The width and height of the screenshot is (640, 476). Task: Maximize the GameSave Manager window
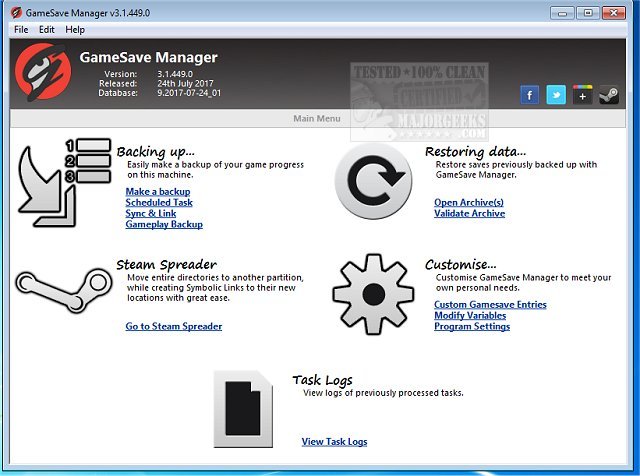pos(588,13)
